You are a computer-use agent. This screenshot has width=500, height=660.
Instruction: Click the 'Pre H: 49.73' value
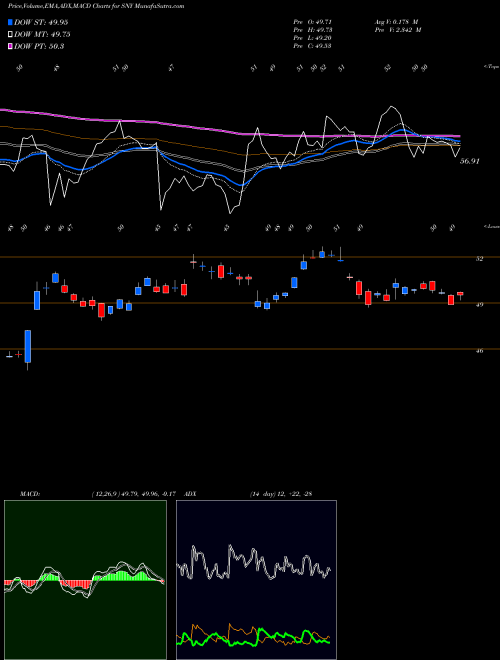pos(312,30)
